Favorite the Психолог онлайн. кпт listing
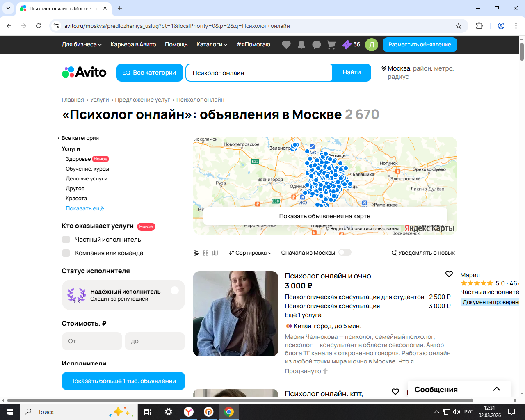This screenshot has height=420, width=525. (395, 392)
